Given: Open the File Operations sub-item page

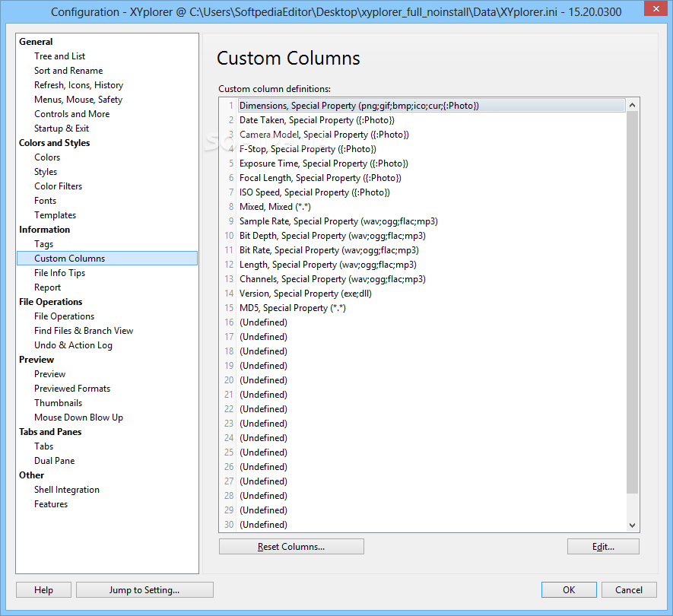Looking at the screenshot, I should coord(64,316).
